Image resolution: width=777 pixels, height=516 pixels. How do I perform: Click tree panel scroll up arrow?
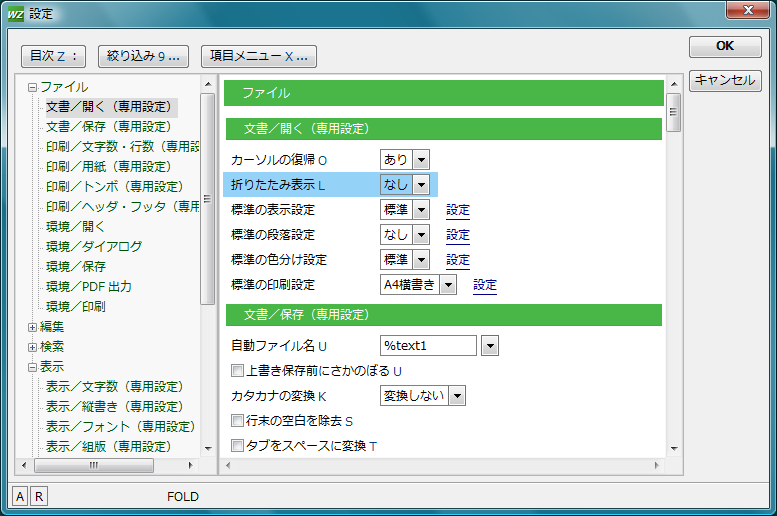pos(208,84)
